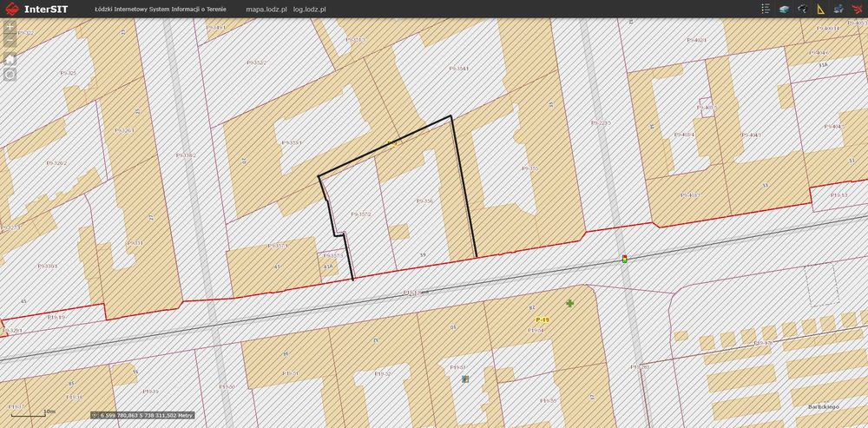Return to the default map extent (home)

[10, 59]
